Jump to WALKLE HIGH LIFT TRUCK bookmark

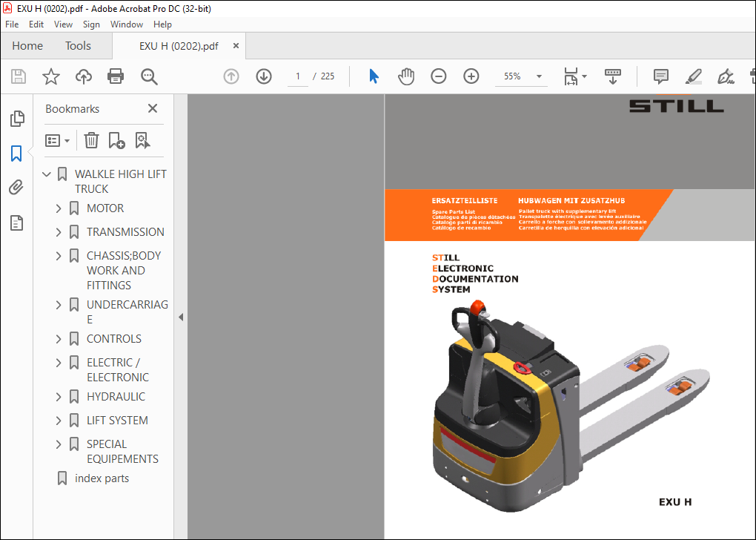click(121, 182)
